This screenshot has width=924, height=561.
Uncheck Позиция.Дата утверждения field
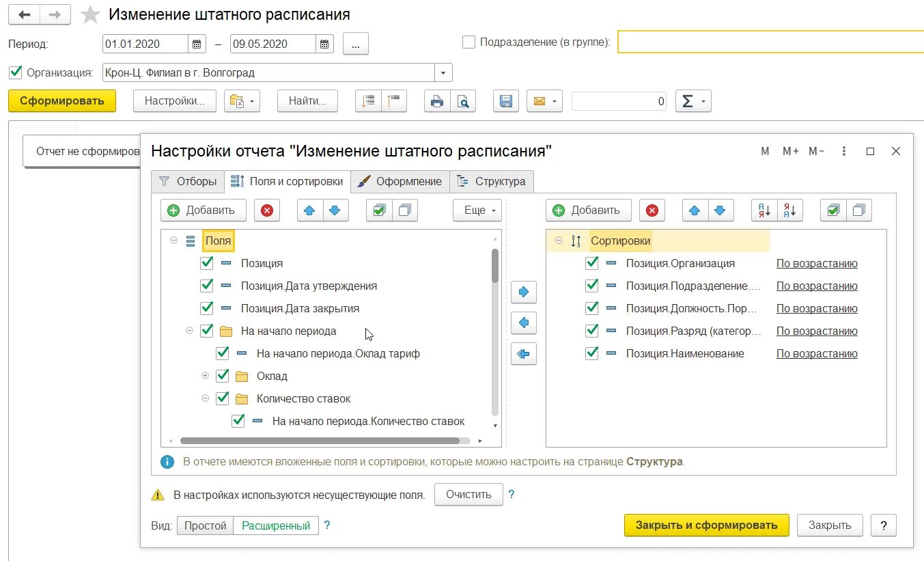207,286
